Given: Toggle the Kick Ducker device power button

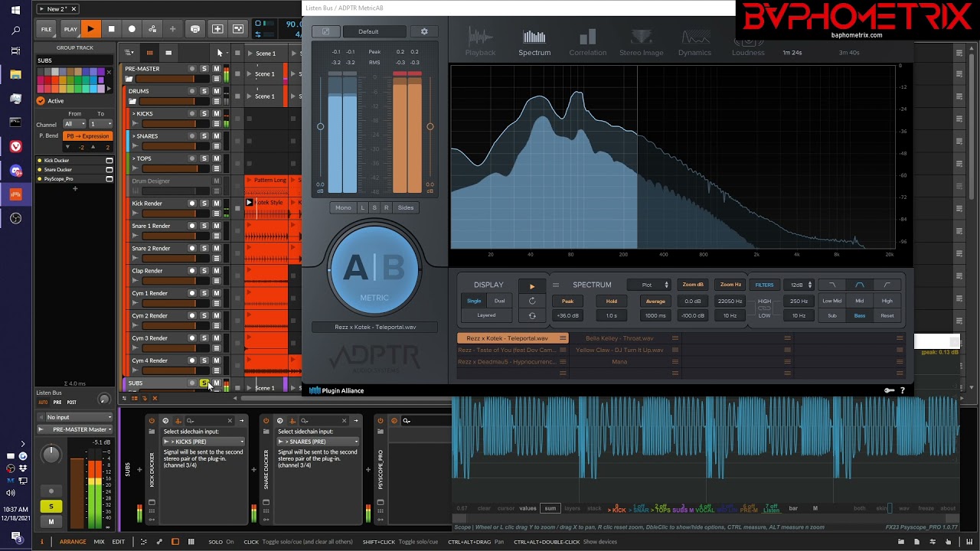Looking at the screenshot, I should tap(152, 420).
